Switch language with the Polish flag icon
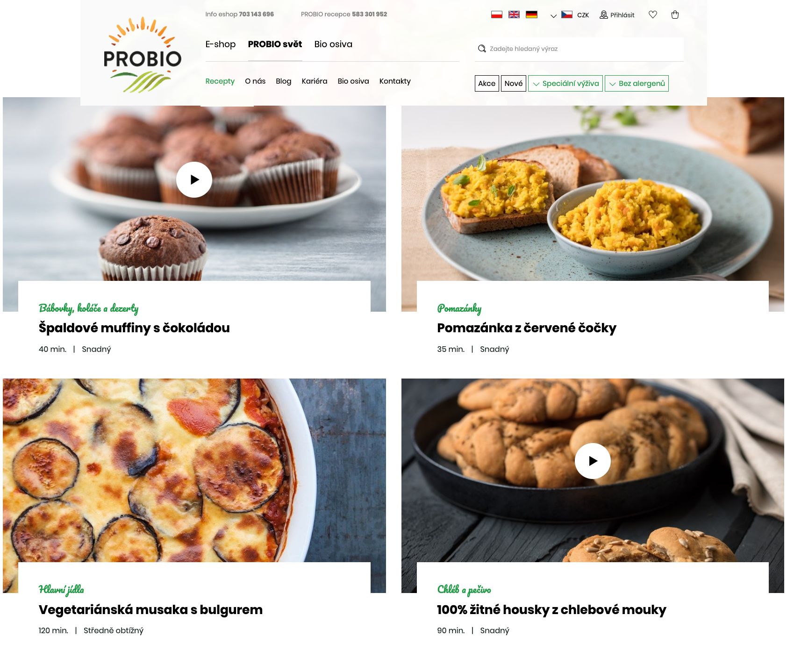787x672 pixels. click(x=496, y=14)
